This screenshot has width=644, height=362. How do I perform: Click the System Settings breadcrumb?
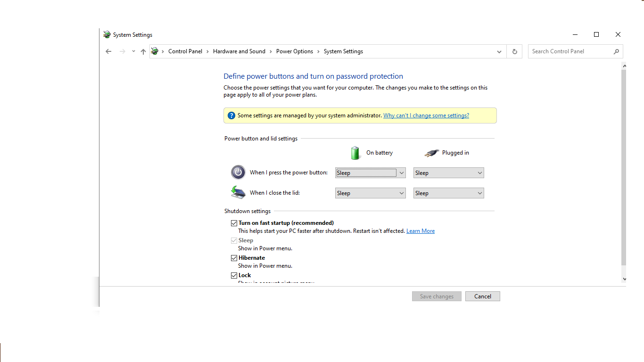[x=343, y=51]
